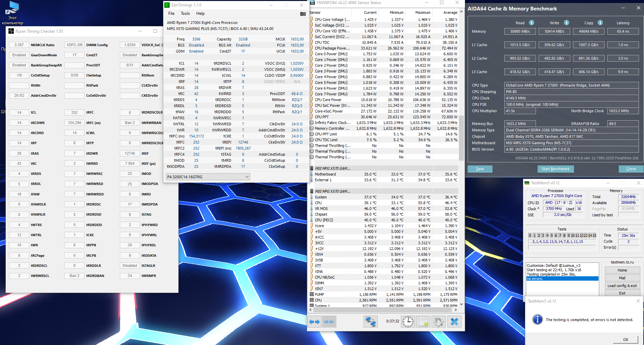The width and height of the screenshot is (644, 345).
Task: Click the Memory Read result 50985 MB/s
Action: click(x=520, y=31)
